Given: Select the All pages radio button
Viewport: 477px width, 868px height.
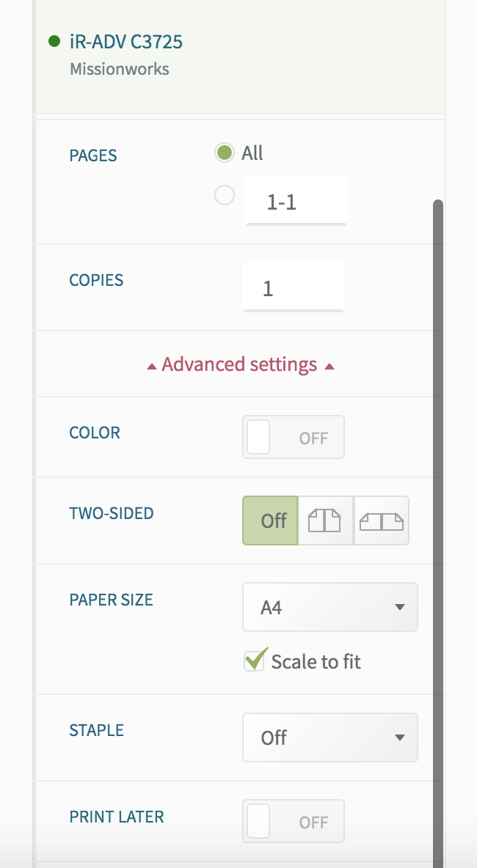Looking at the screenshot, I should (x=225, y=152).
